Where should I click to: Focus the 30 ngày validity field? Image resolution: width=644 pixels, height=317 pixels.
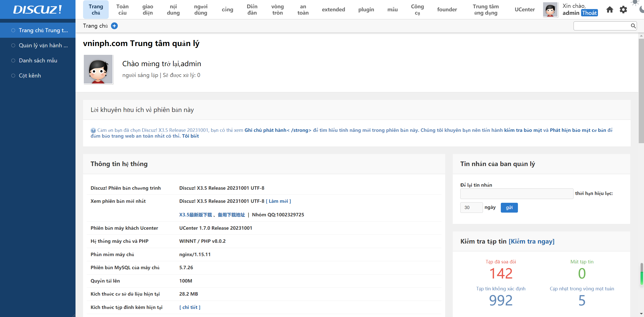[x=471, y=208]
